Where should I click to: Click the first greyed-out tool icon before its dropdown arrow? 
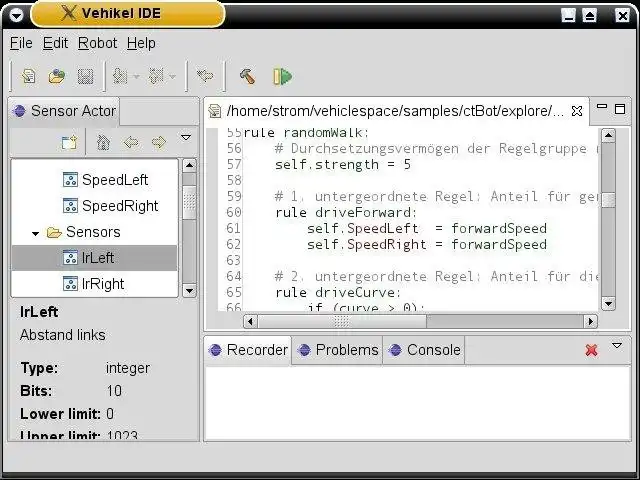[120, 76]
